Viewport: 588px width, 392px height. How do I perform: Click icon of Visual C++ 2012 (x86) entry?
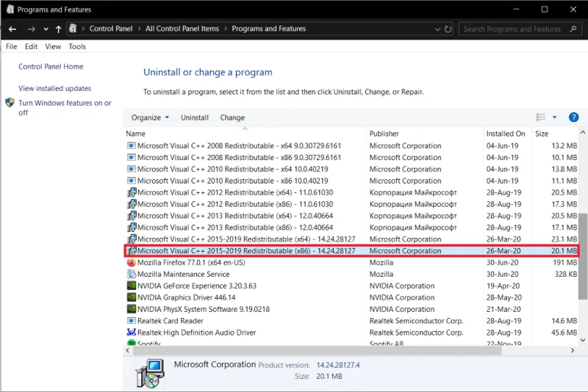[x=132, y=204]
